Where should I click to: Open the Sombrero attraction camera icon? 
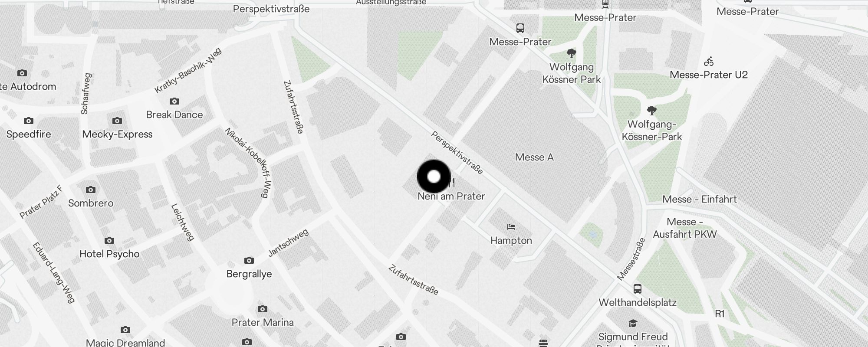click(90, 190)
